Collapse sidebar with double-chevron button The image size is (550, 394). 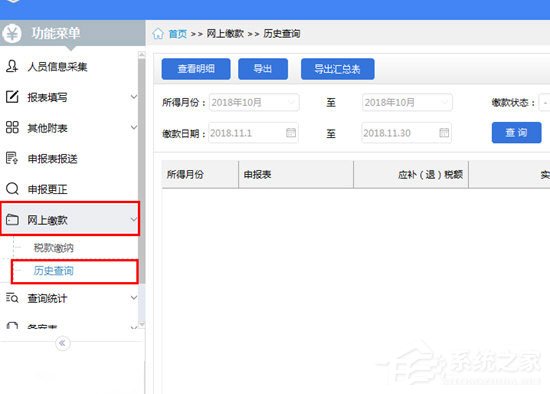(x=62, y=343)
